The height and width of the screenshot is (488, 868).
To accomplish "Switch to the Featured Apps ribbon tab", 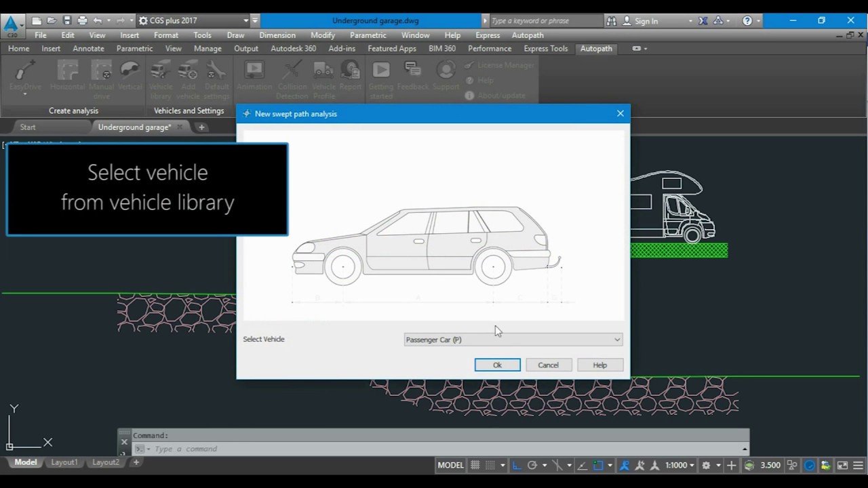I will [x=392, y=49].
